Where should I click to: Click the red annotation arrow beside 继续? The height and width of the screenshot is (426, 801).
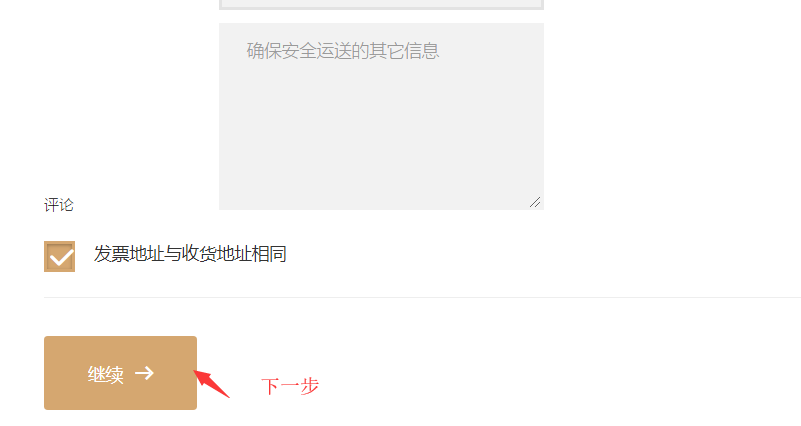coord(212,384)
